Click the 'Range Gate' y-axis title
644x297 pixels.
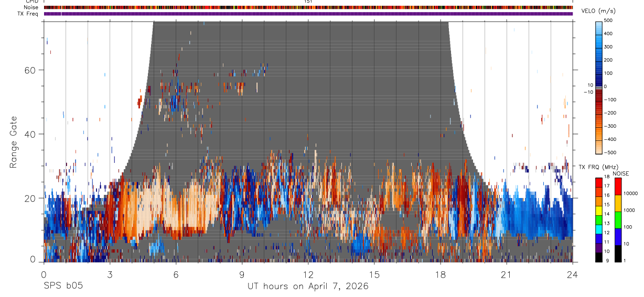coord(13,142)
